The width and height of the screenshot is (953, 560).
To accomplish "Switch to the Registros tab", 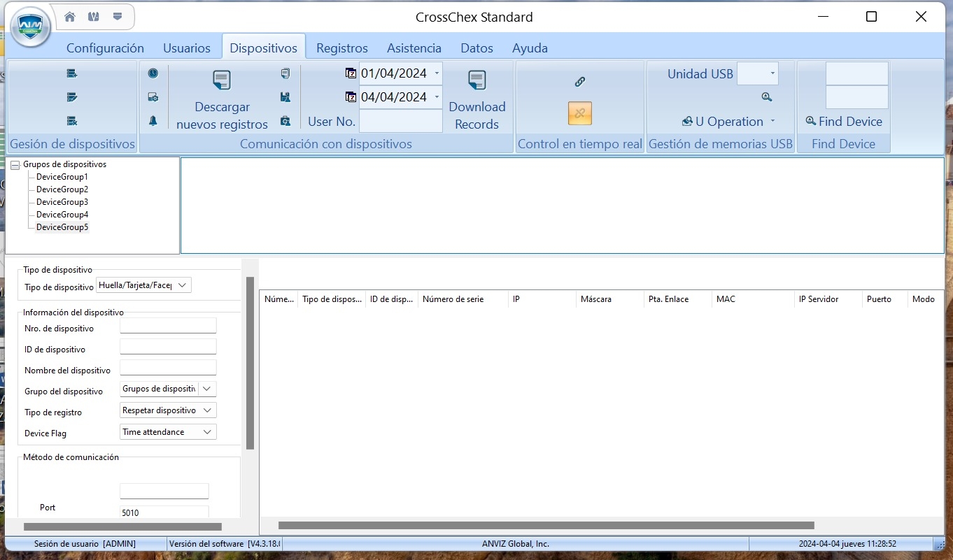I will [342, 48].
